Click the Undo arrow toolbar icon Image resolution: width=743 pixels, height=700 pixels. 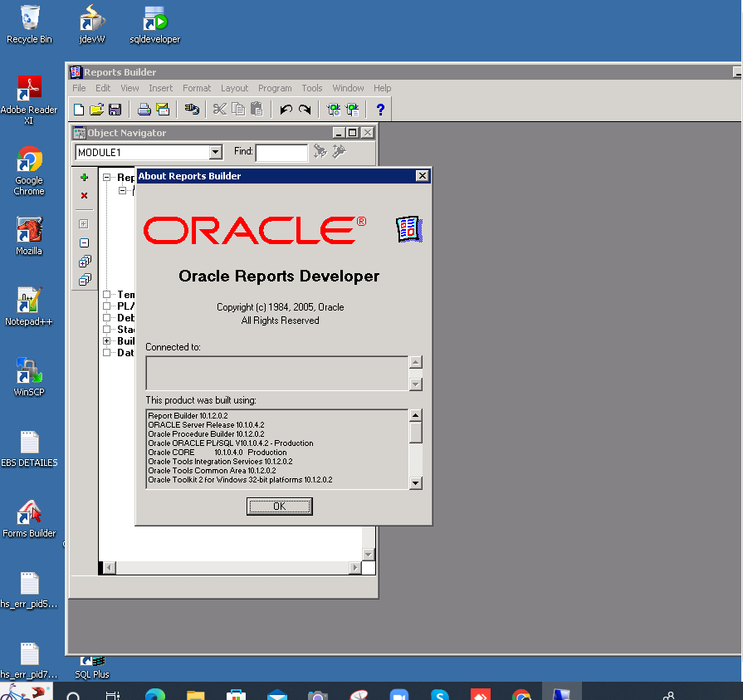pos(286,110)
